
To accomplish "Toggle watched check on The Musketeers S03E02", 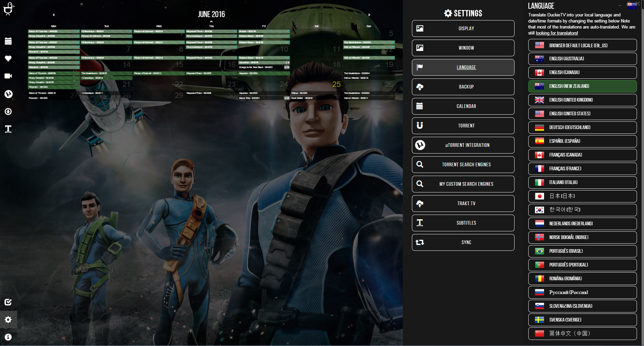I will [393, 43].
